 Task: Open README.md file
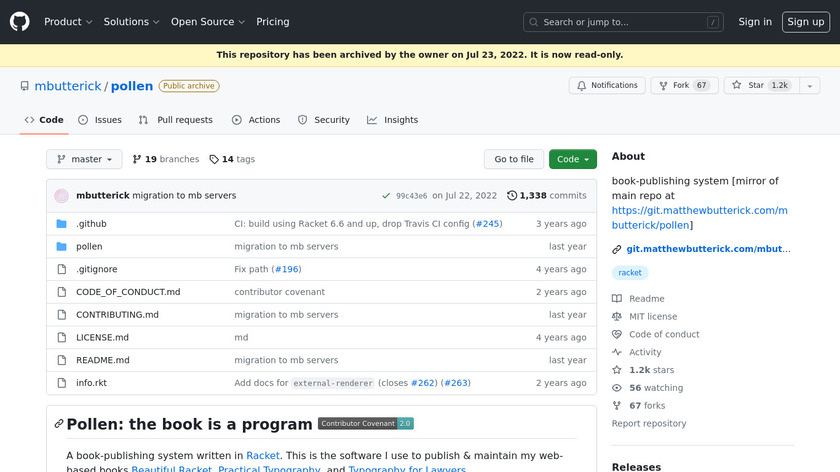point(103,360)
